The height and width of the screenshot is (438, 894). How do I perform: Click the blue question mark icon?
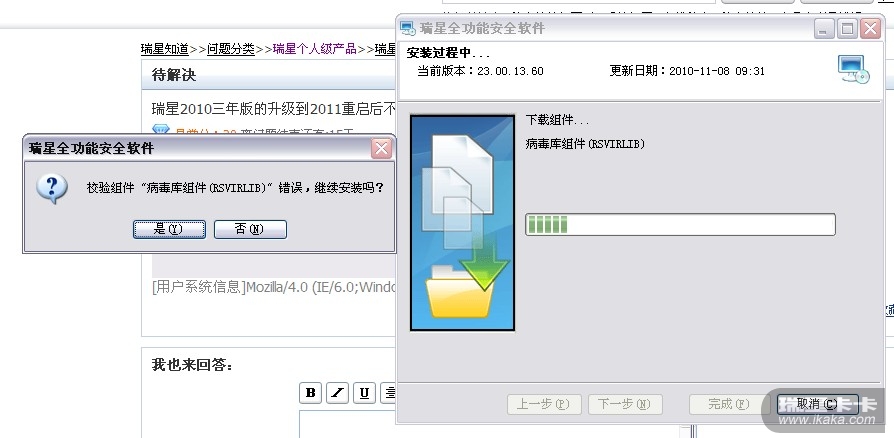(52, 189)
